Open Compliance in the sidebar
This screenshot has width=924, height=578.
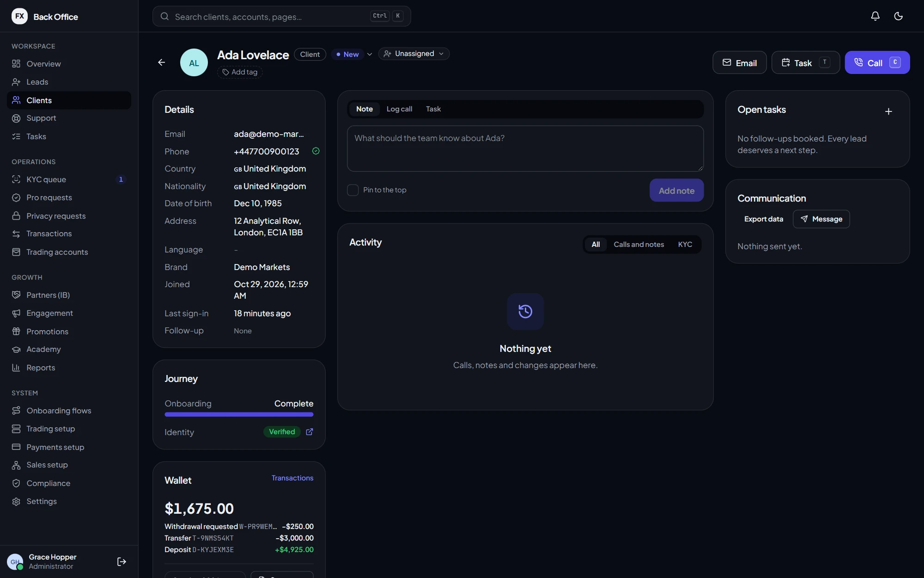pos(69,483)
